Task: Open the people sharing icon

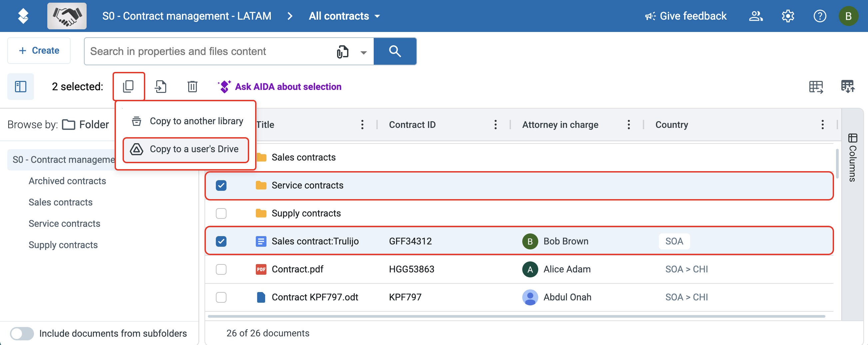Action: click(756, 16)
